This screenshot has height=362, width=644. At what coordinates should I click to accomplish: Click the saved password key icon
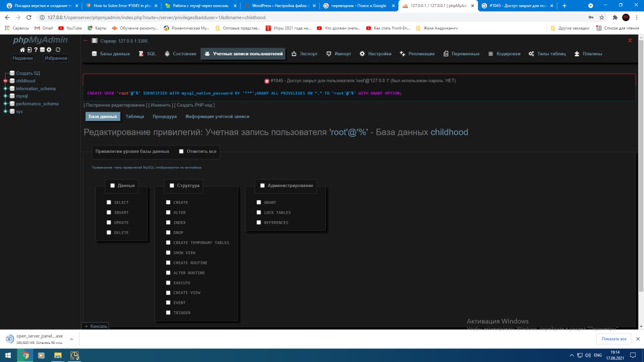coord(590,17)
